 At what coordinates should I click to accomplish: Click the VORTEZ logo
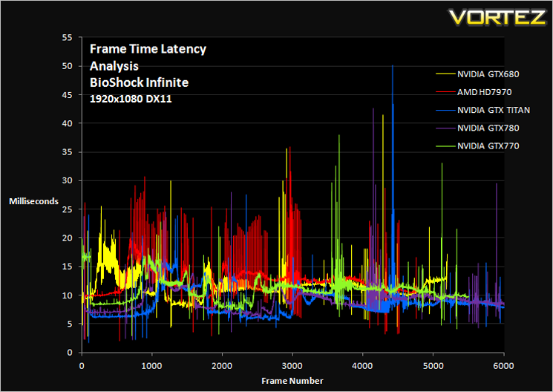tap(497, 17)
